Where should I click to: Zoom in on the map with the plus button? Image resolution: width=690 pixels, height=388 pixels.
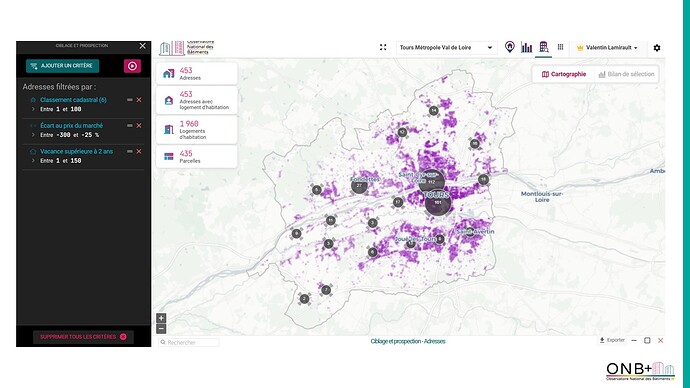(x=161, y=318)
